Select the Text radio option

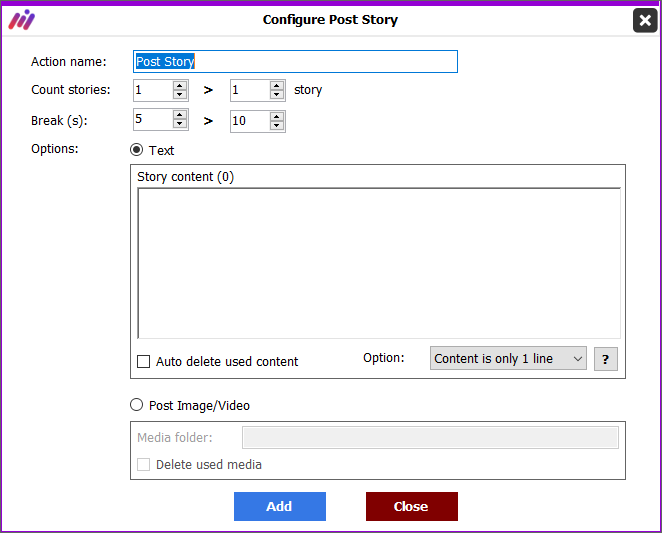(x=136, y=150)
